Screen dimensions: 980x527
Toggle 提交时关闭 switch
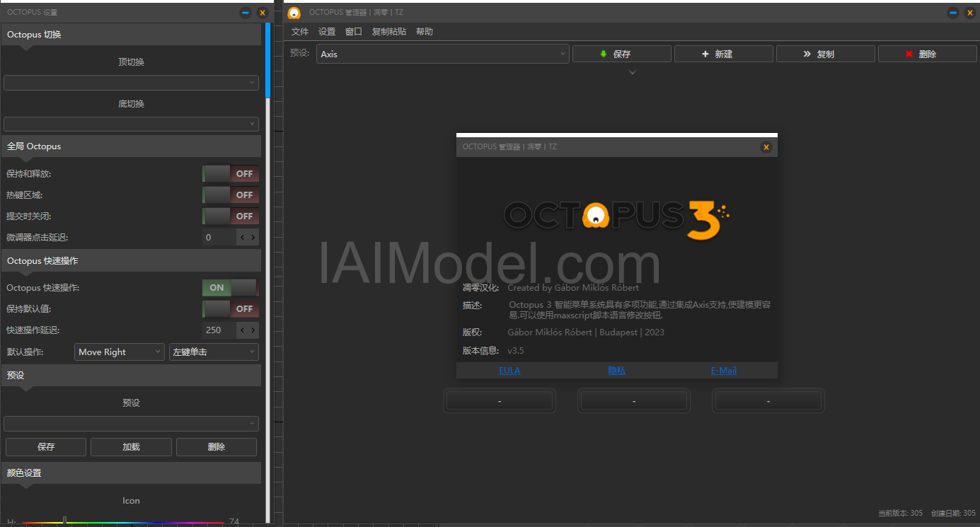(231, 216)
